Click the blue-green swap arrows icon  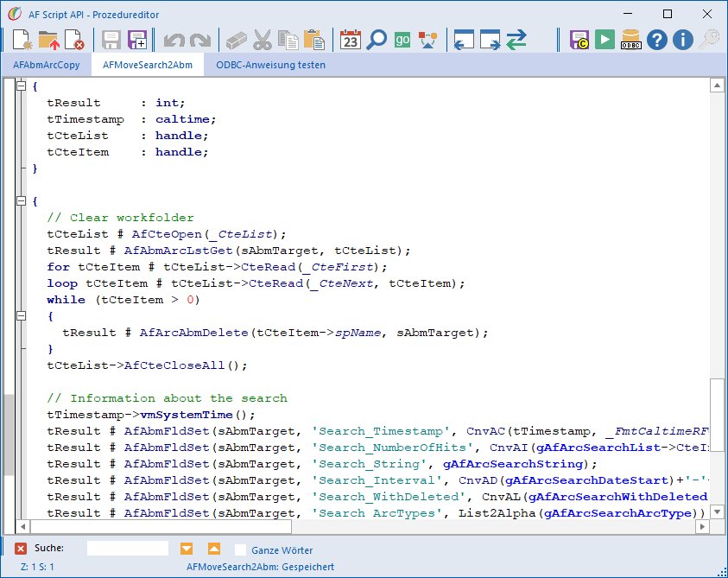pos(516,40)
